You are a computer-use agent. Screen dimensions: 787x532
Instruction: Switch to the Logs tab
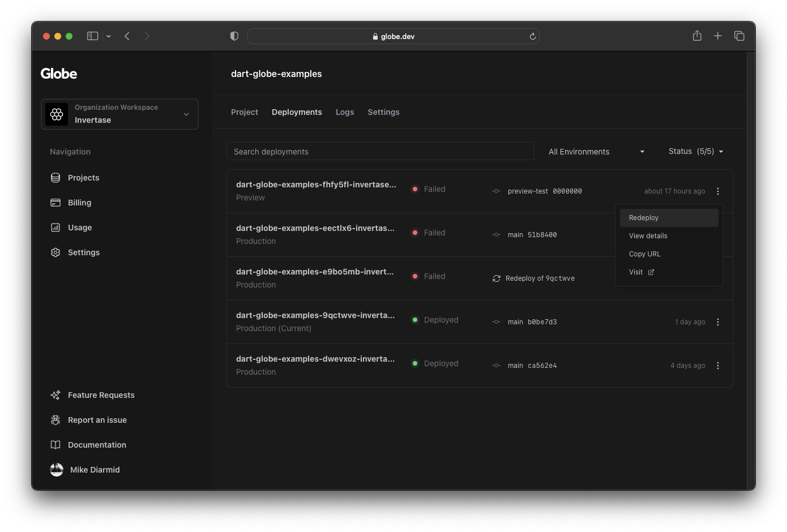point(345,112)
